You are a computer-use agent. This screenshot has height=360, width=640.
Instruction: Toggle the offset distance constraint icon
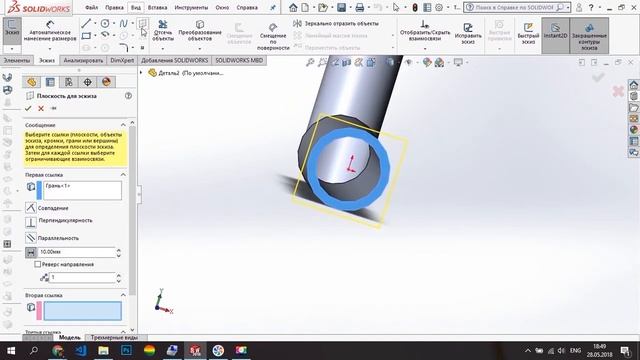(x=31, y=252)
